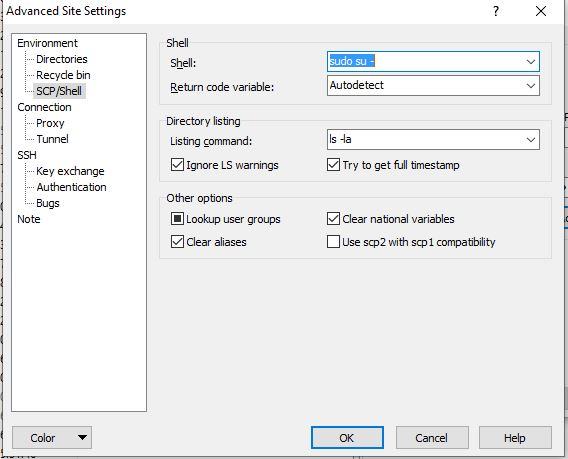The height and width of the screenshot is (459, 568).
Task: Toggle Lookup user groups checkbox
Action: pos(177,219)
